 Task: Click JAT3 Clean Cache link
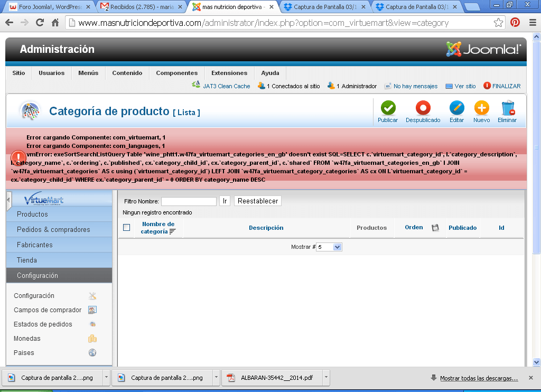226,86
